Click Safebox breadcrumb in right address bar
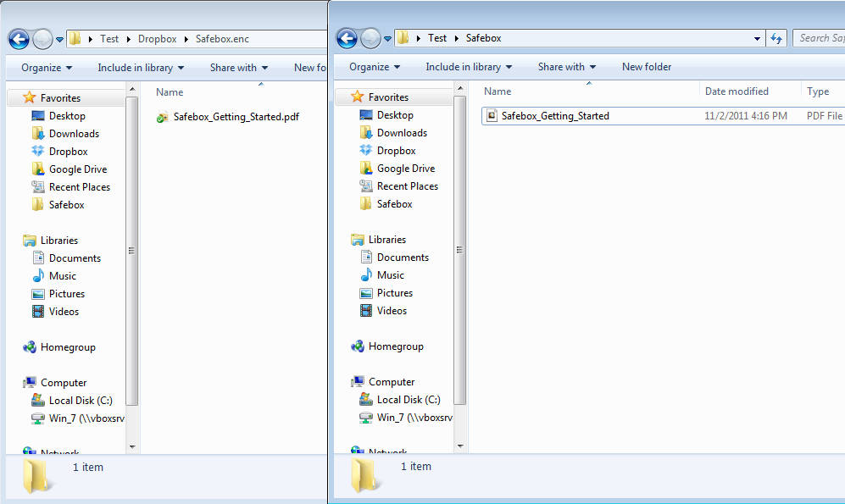 (483, 38)
